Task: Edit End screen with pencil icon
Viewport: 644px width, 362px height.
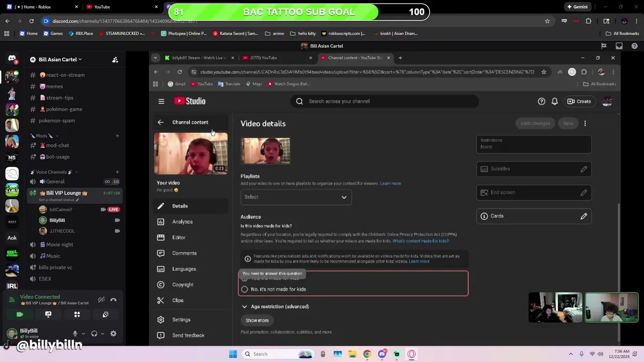Action: point(584,193)
